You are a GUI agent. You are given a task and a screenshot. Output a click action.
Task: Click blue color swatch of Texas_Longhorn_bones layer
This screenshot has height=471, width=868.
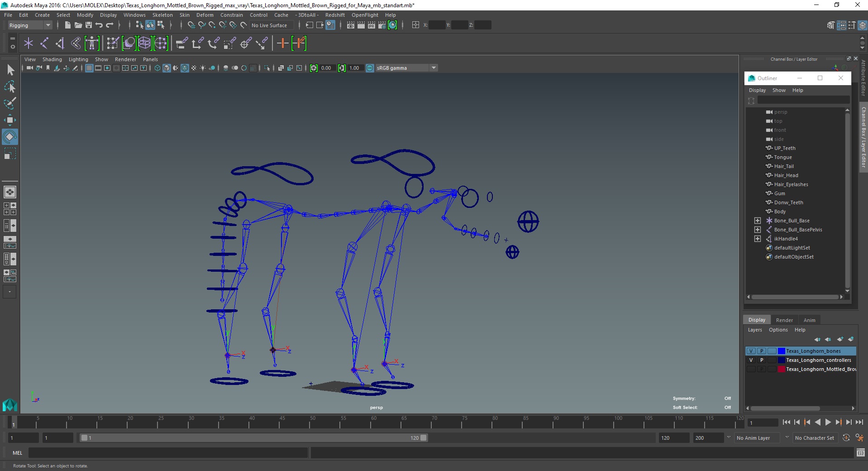click(782, 351)
